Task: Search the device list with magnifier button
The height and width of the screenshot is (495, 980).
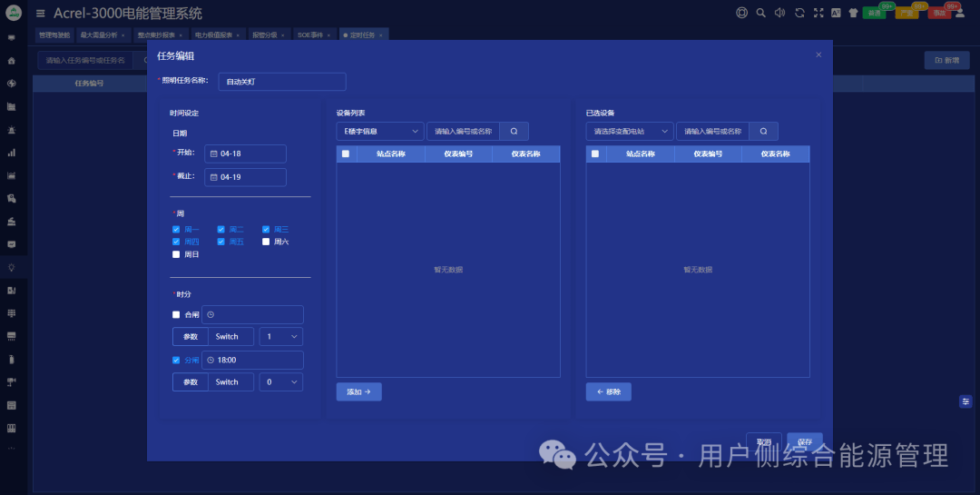Action: [514, 132]
